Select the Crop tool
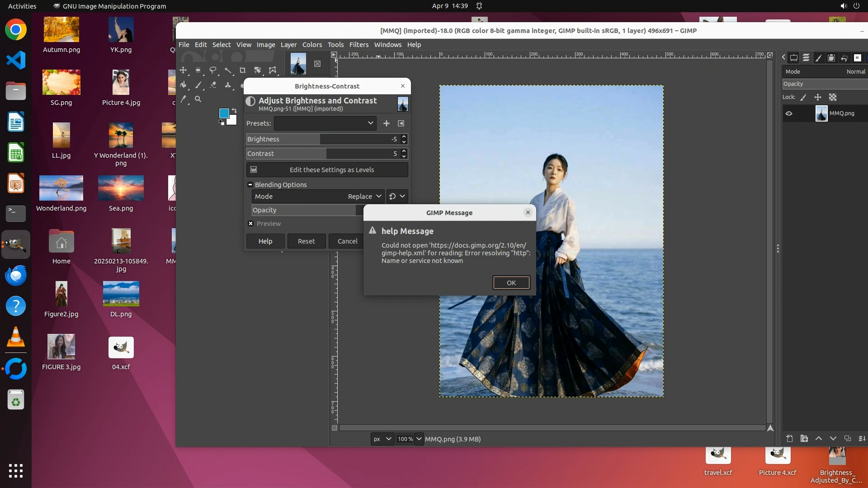Viewport: 868px width, 488px height. click(243, 70)
